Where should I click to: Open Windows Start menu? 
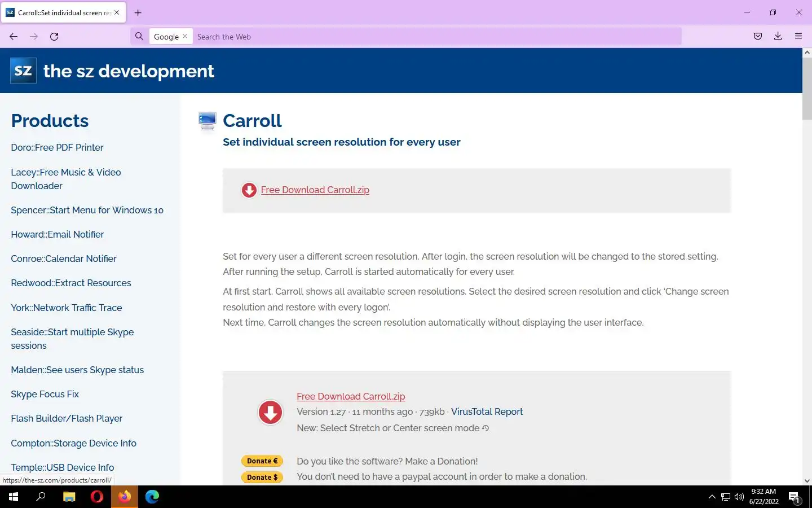[x=14, y=497]
